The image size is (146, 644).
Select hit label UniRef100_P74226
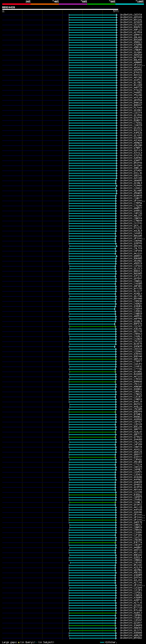click(131, 90)
